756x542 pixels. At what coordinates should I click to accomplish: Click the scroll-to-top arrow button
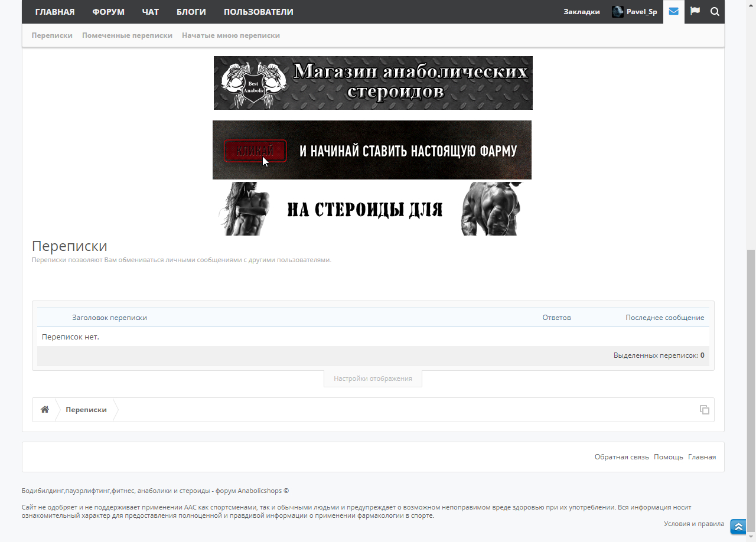(738, 527)
